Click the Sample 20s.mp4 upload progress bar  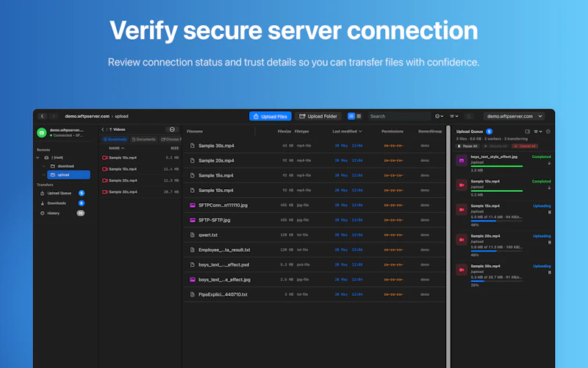pos(497,251)
